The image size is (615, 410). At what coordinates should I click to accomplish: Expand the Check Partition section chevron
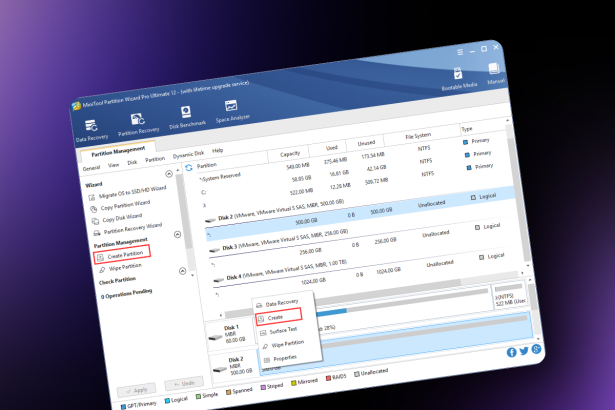coord(182,271)
